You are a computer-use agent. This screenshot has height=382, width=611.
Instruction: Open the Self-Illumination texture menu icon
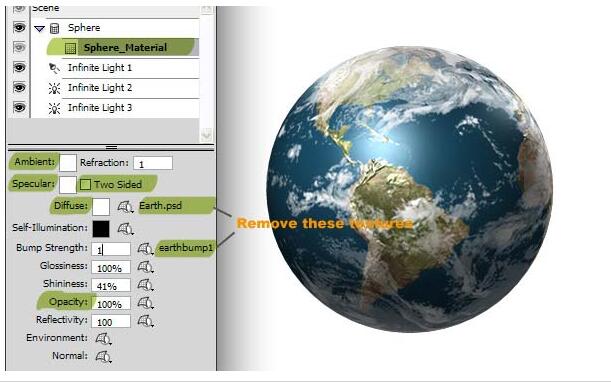(125, 229)
